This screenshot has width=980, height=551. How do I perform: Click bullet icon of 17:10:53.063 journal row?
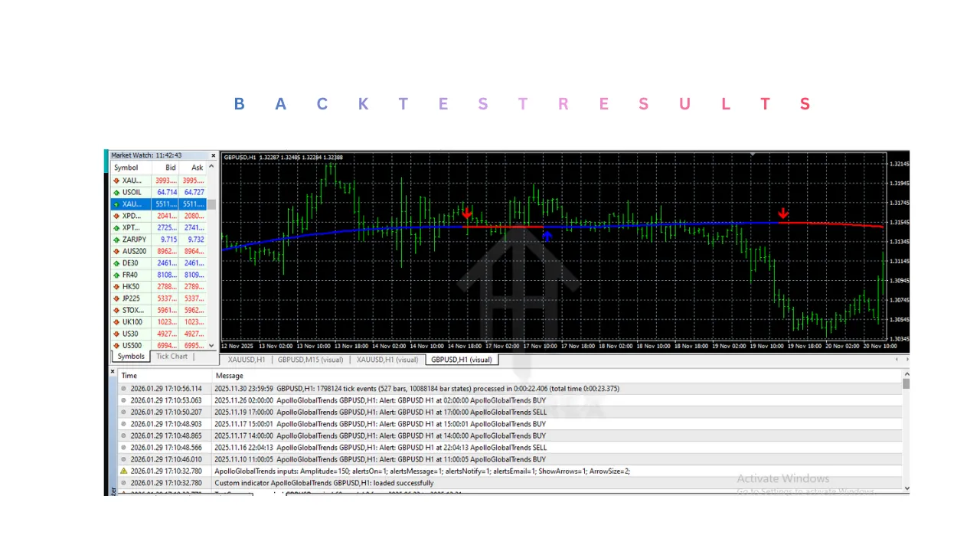124,400
